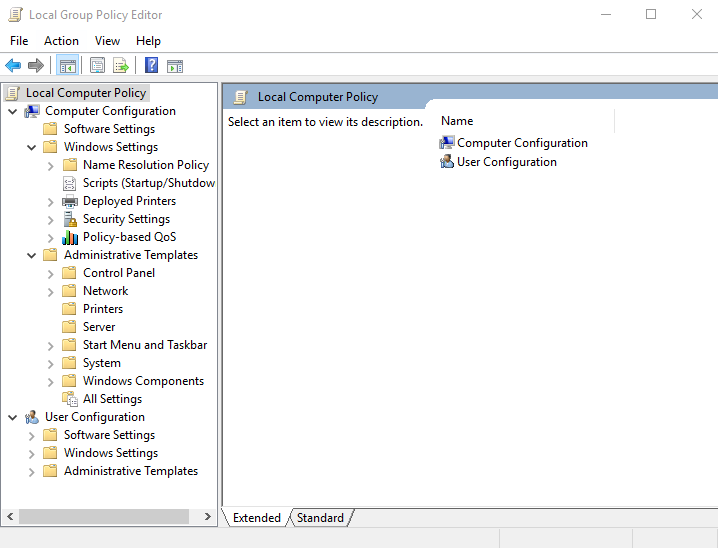The width and height of the screenshot is (718, 548).
Task: Open Help via blue question mark icon
Action: (151, 66)
